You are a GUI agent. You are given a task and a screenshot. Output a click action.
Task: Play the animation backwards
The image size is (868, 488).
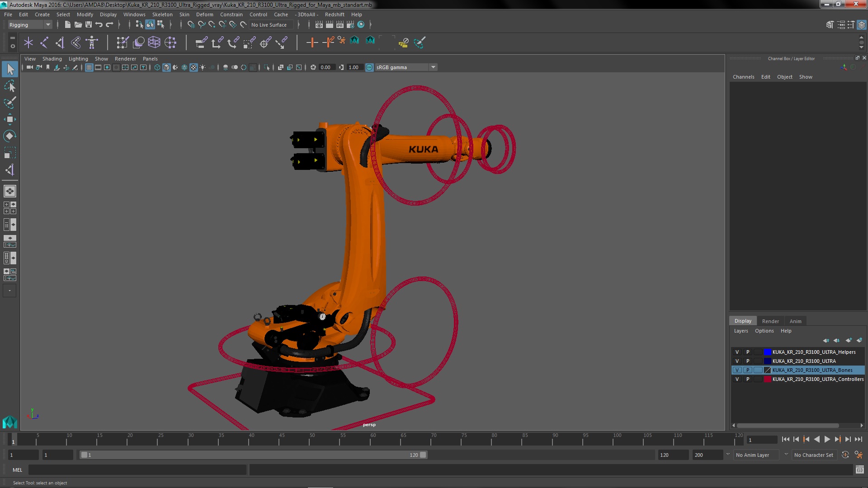816,439
